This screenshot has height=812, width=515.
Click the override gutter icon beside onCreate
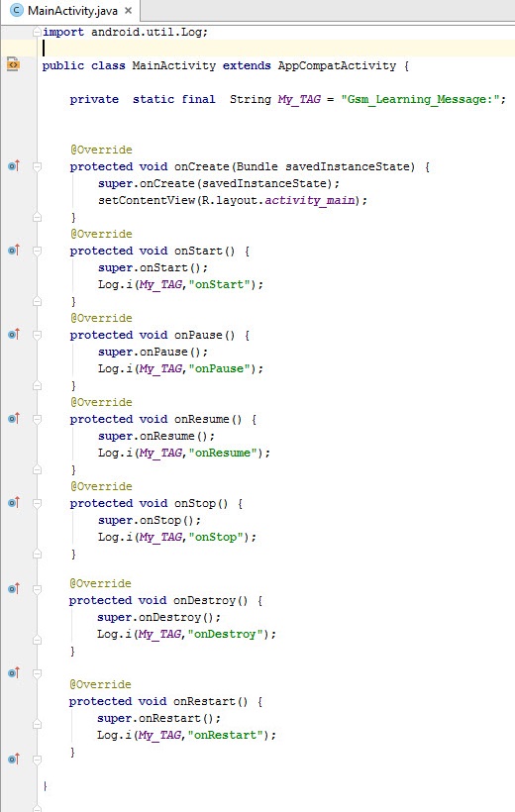pos(14,165)
